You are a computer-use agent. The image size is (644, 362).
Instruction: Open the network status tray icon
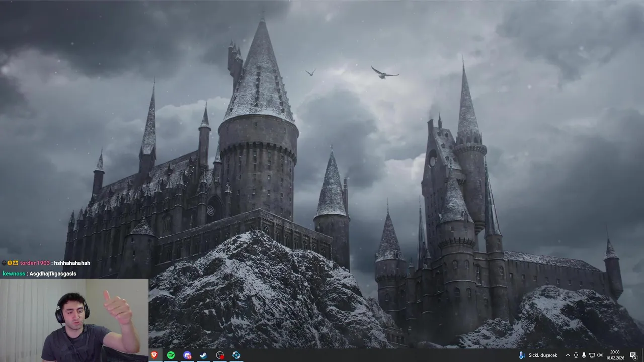pos(592,355)
